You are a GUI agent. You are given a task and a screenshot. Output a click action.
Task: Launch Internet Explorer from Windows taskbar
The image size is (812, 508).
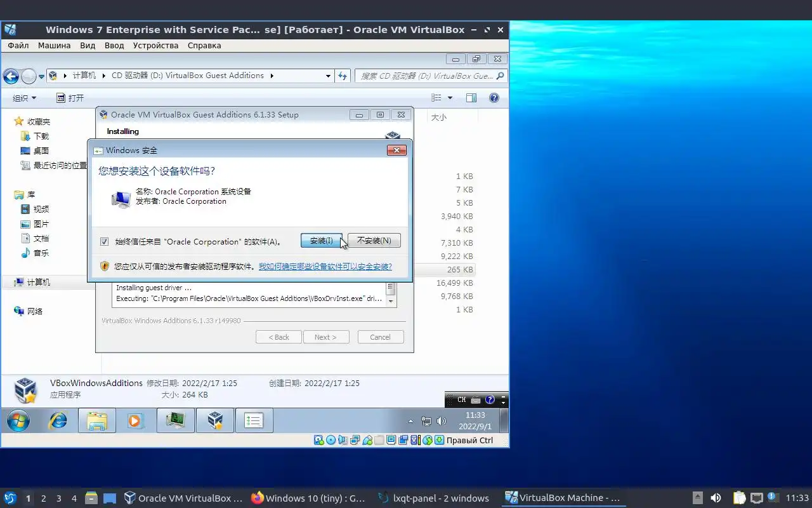(58, 420)
